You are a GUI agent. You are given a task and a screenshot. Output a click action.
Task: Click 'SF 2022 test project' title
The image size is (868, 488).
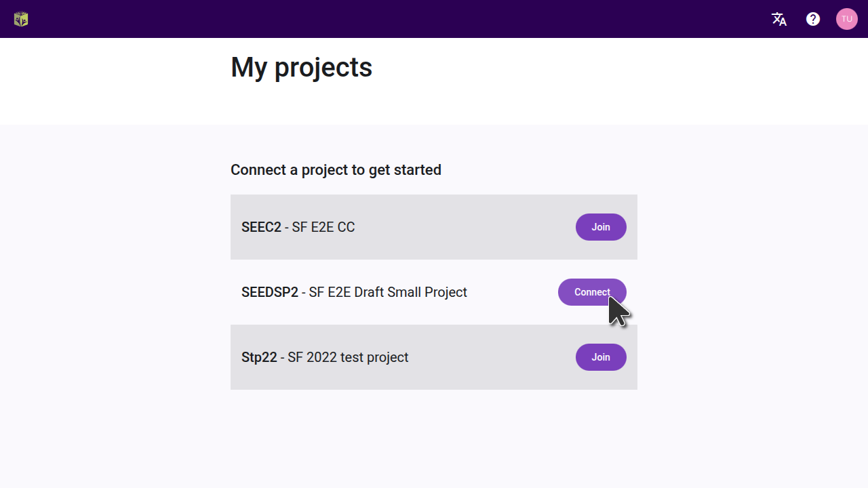click(x=348, y=357)
